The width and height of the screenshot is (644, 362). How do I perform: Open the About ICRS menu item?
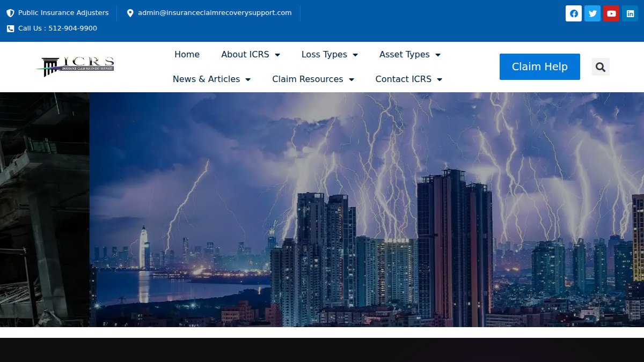pyautogui.click(x=245, y=55)
